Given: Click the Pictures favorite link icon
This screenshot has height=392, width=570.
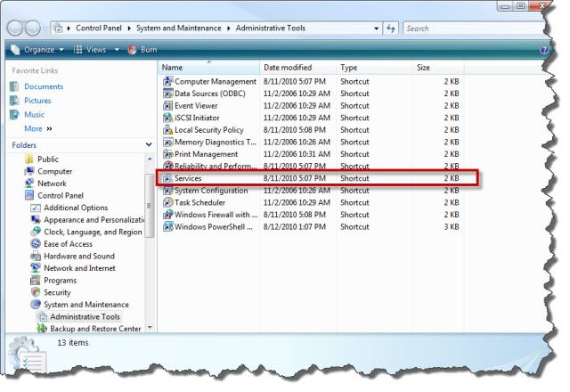Looking at the screenshot, I should coord(14,101).
